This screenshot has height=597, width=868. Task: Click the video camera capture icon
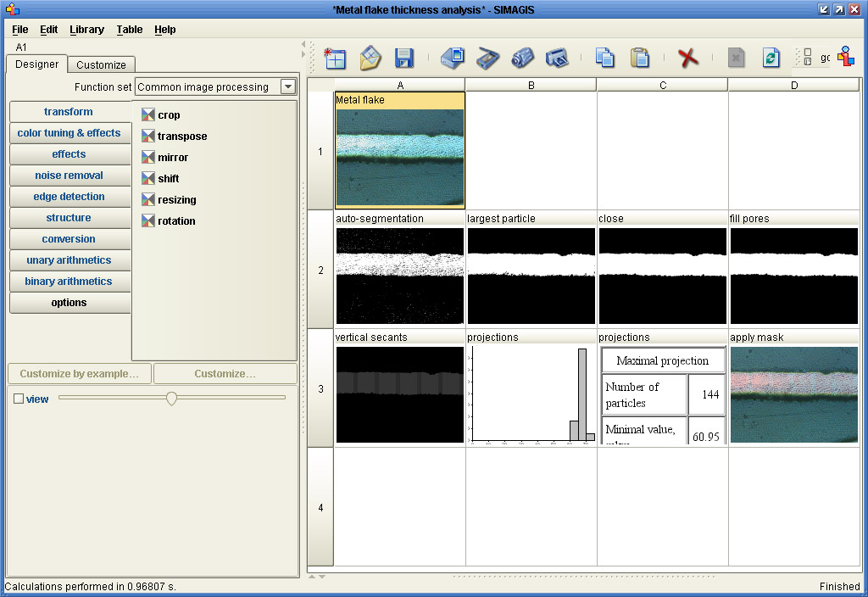(522, 58)
